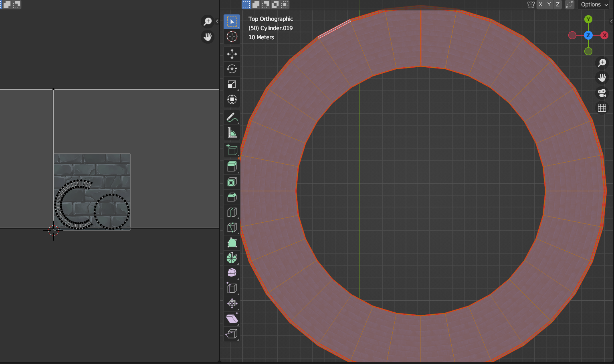Choose the Knife tool

coord(232,228)
